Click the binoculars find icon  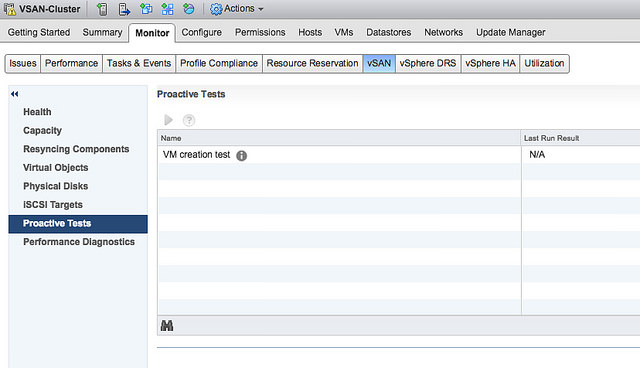click(x=167, y=326)
